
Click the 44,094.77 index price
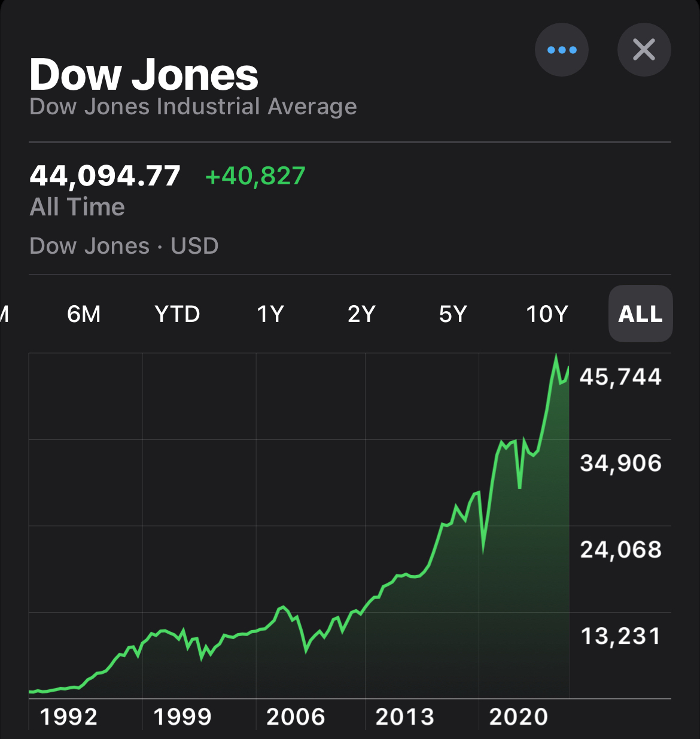105,175
